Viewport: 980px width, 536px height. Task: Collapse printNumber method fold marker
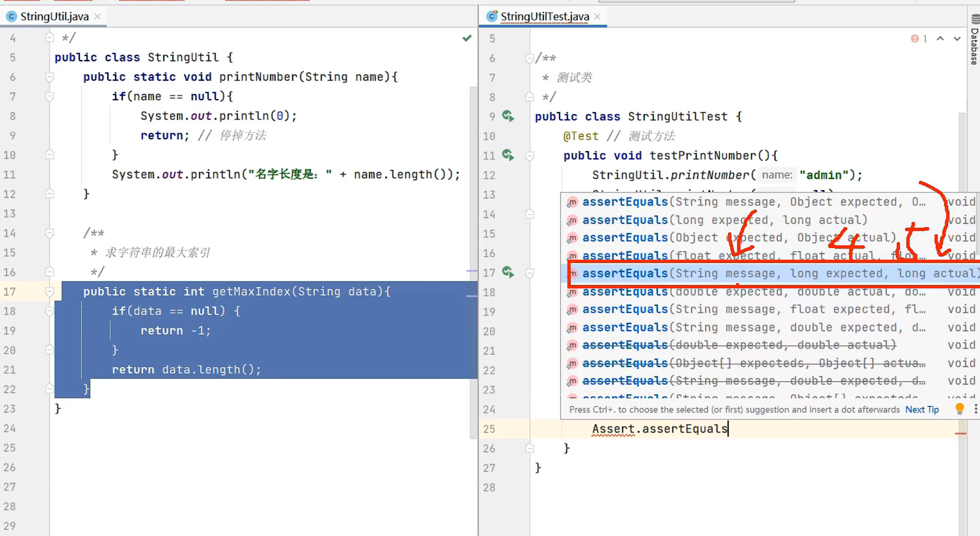(50, 77)
